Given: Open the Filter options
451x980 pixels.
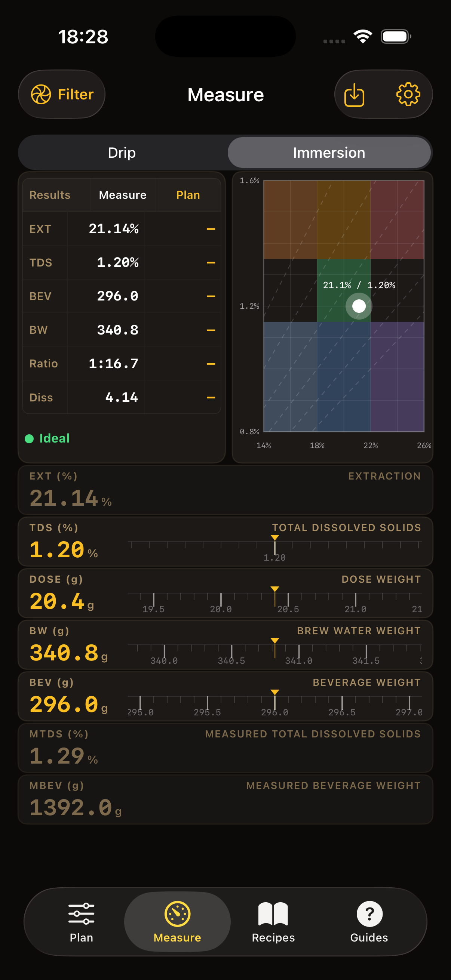Looking at the screenshot, I should pyautogui.click(x=61, y=94).
